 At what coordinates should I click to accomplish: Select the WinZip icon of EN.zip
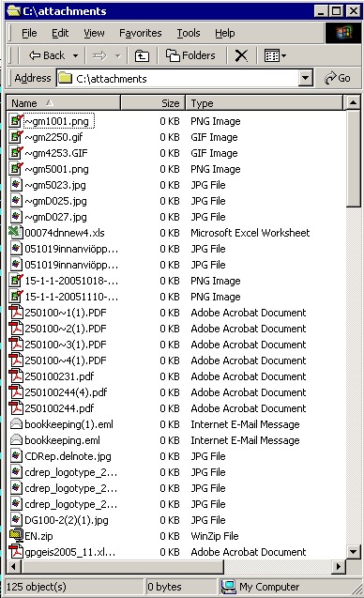(x=16, y=536)
